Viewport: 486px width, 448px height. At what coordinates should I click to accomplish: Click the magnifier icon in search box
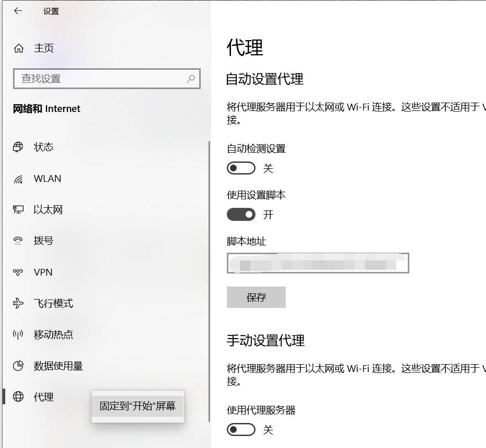point(191,79)
